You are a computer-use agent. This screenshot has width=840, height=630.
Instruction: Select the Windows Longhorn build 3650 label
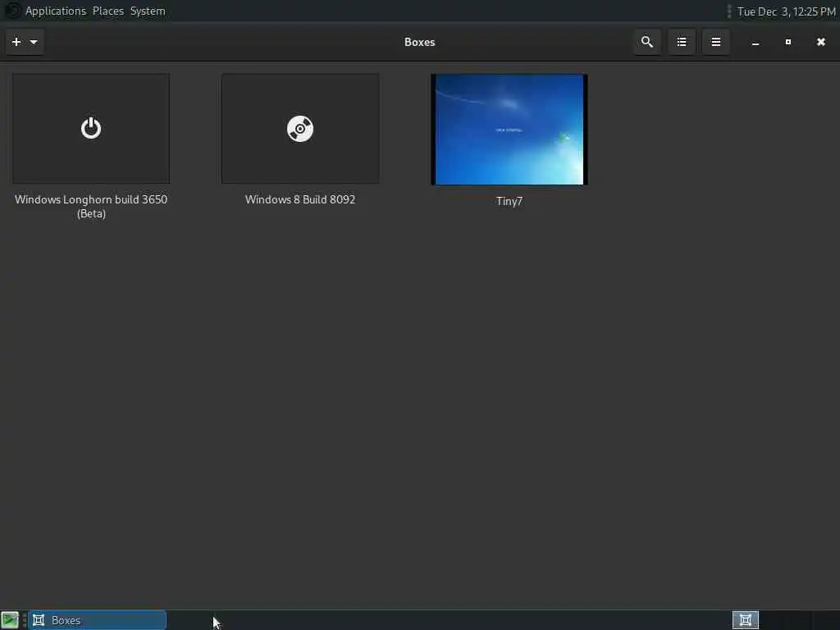click(91, 206)
